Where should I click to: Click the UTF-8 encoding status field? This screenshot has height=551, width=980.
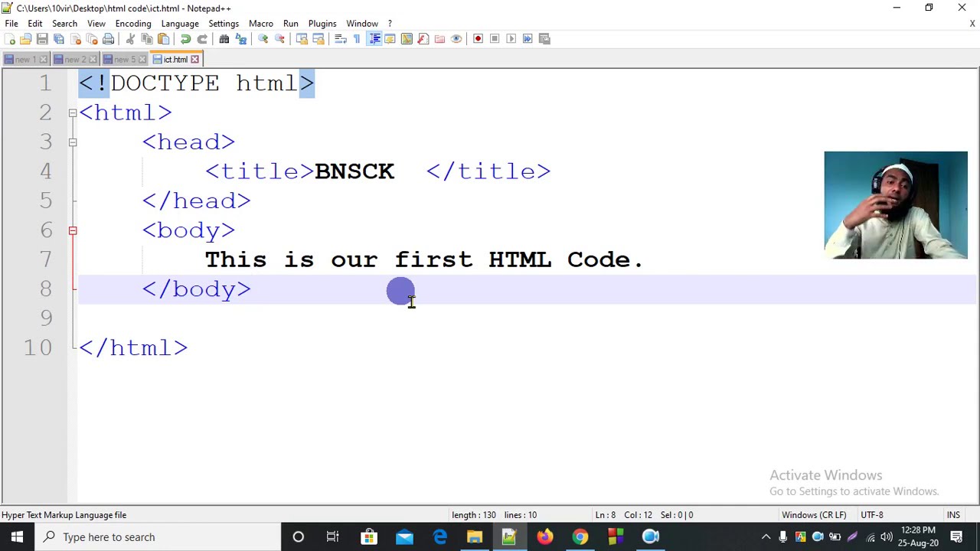(872, 515)
